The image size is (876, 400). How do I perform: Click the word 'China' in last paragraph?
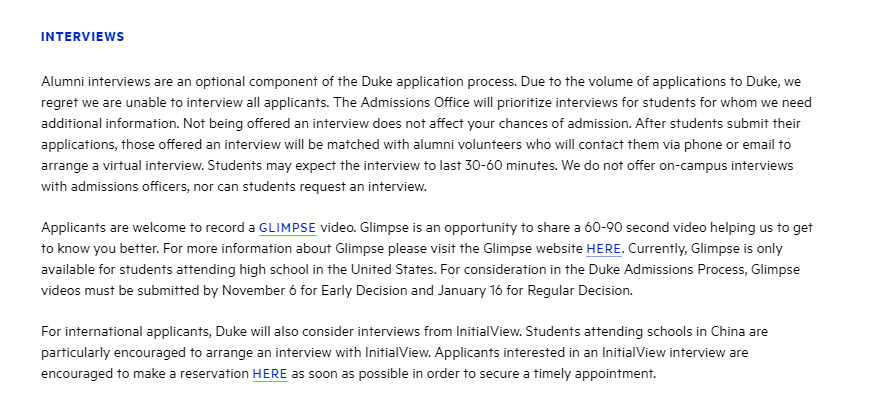coord(728,332)
